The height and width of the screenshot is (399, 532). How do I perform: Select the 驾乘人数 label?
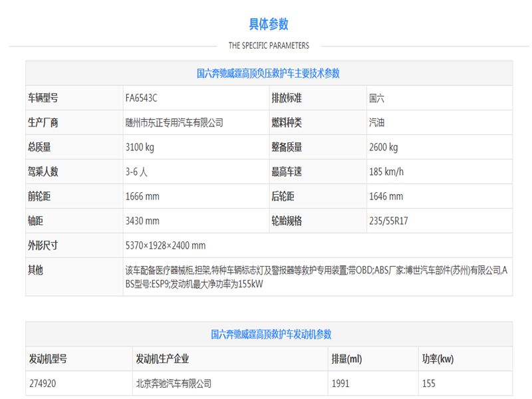[43, 172]
